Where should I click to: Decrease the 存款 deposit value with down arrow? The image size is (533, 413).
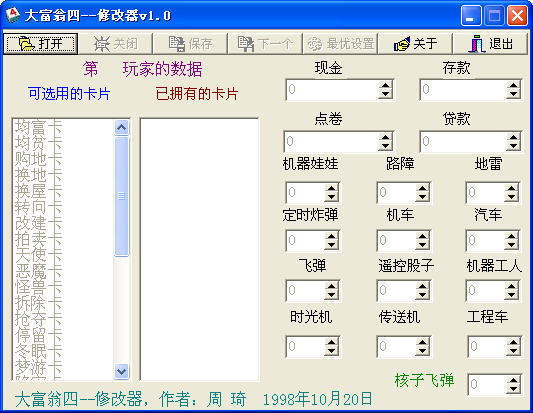point(513,94)
